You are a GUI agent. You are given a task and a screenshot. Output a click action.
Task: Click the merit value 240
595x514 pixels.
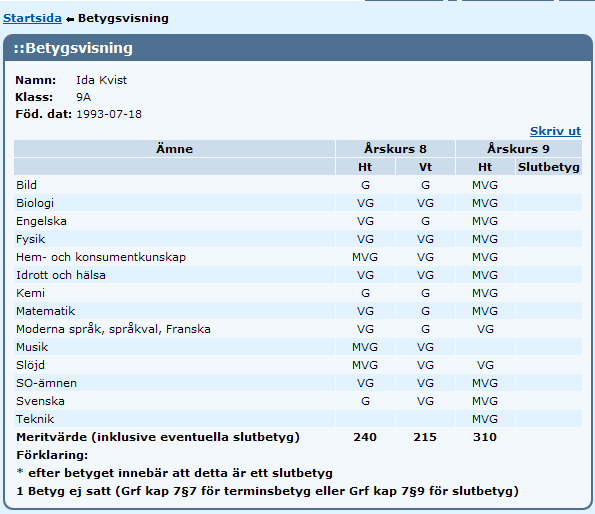[365, 437]
